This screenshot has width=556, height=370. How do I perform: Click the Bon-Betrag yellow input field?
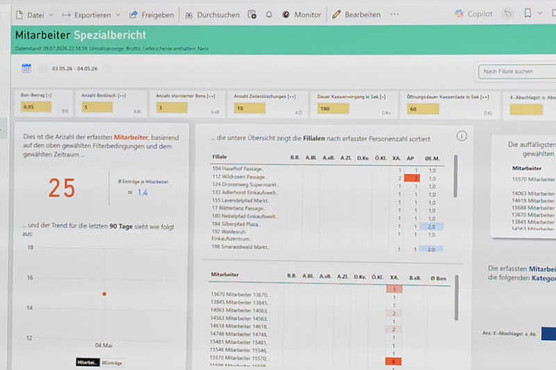pyautogui.click(x=36, y=107)
